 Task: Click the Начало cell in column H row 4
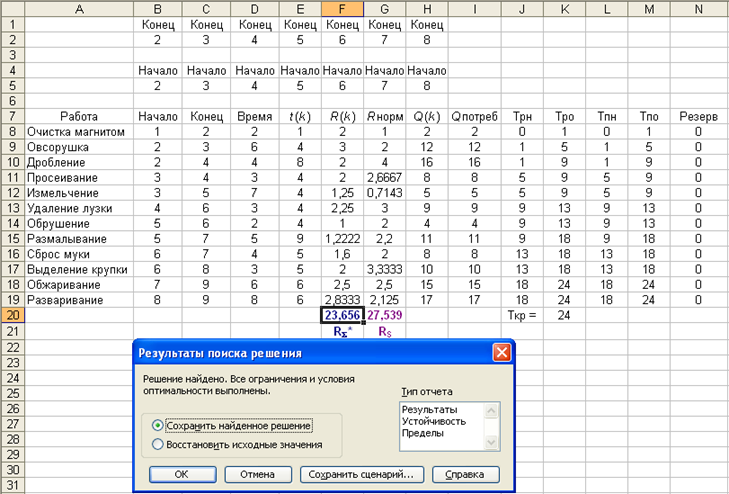click(427, 70)
